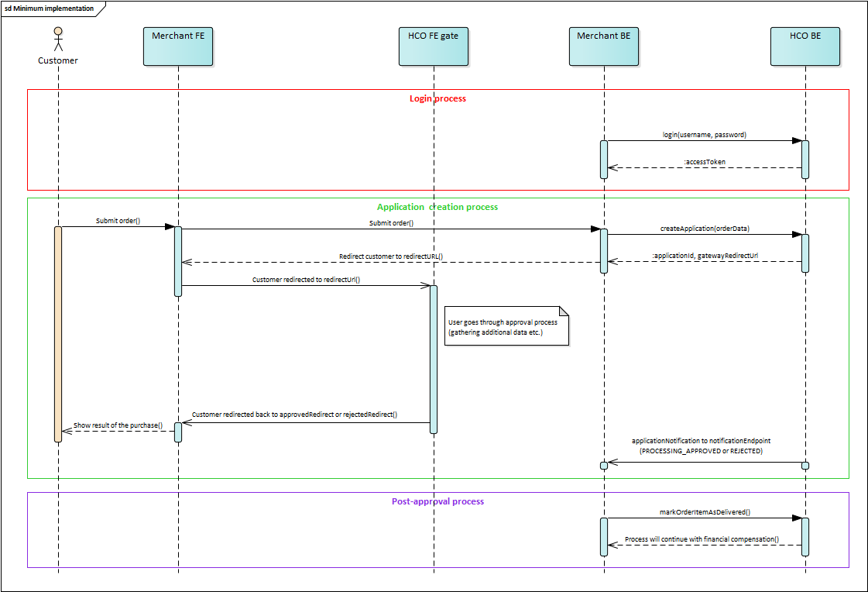The image size is (868, 592).
Task: Select the Merchant FE lifeline box
Action: (x=178, y=46)
